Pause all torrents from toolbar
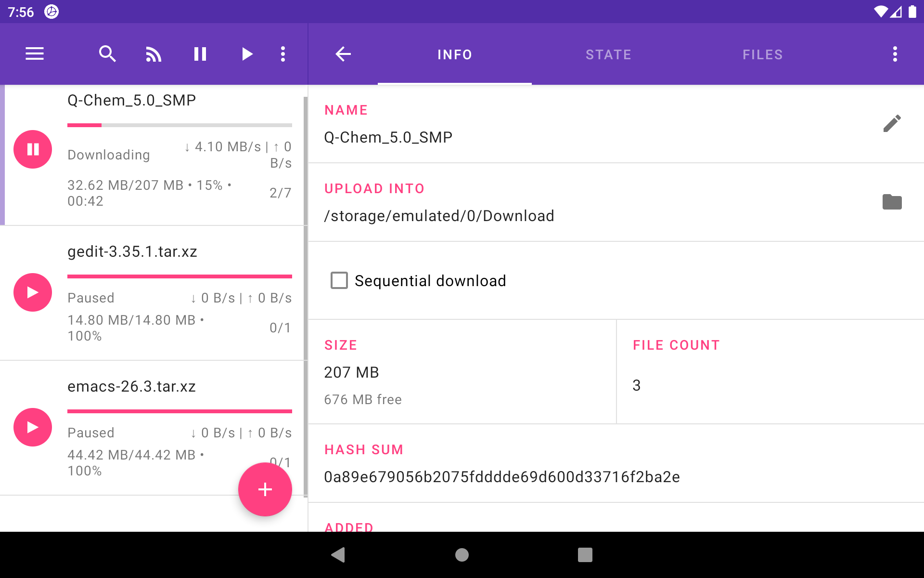The height and width of the screenshot is (578, 924). click(200, 54)
